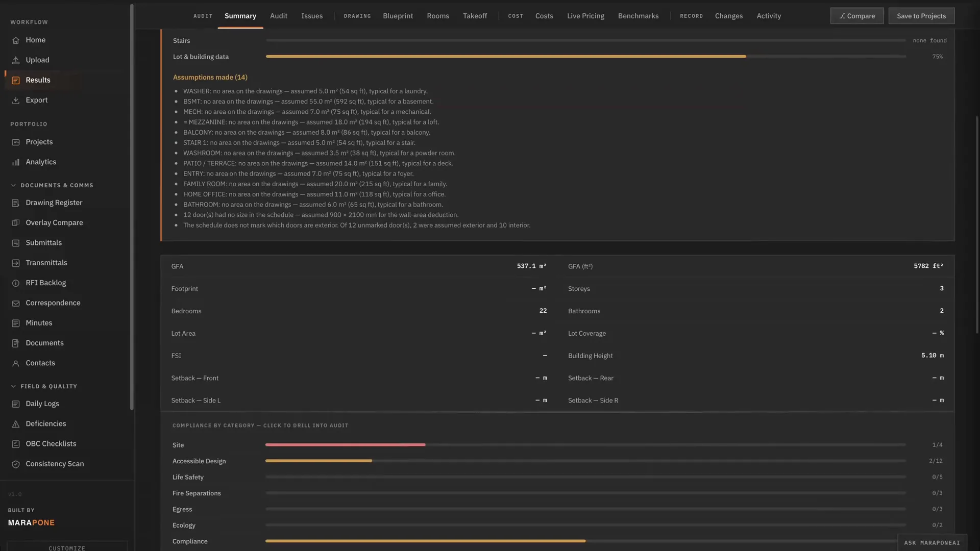Drill into Ecology category row
This screenshot has width=980, height=551.
click(557, 525)
